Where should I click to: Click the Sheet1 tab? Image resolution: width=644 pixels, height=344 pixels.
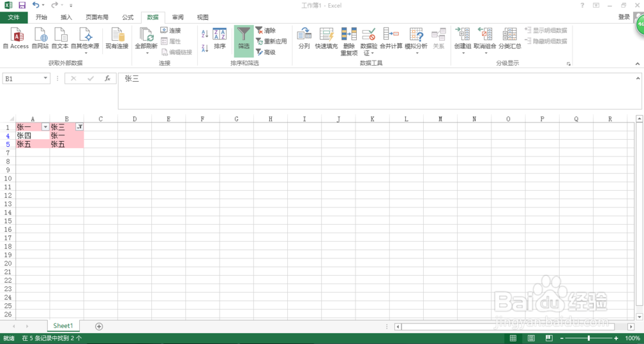(63, 325)
